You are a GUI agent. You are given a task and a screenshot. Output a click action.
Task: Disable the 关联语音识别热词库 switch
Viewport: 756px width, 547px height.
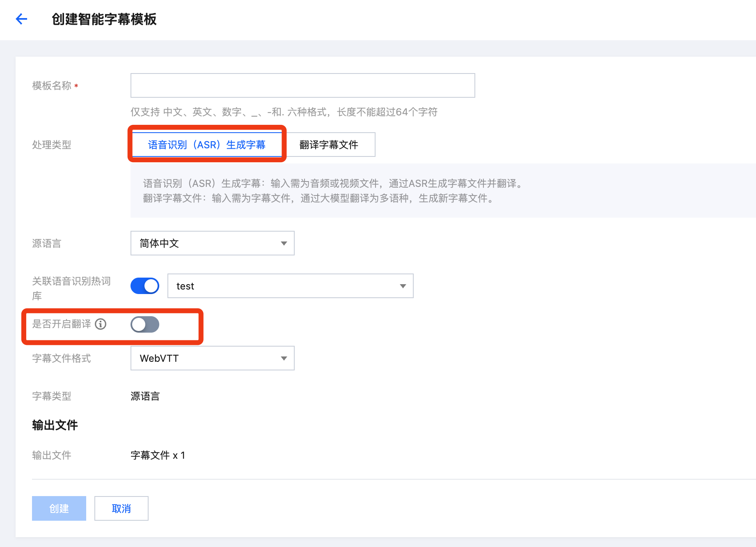point(145,286)
